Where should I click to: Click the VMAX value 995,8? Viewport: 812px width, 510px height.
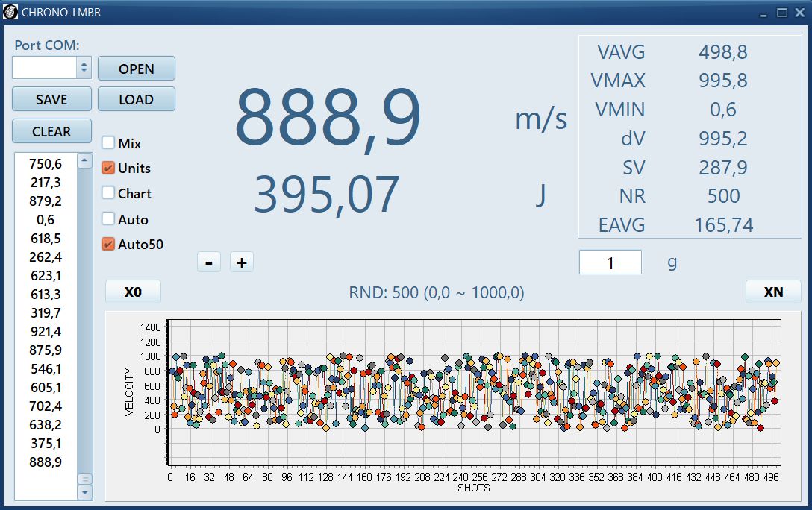point(723,81)
